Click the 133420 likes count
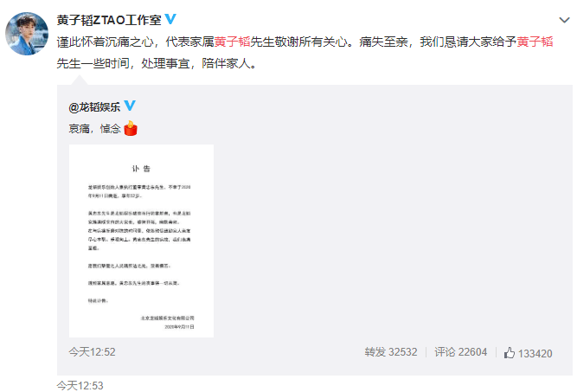 535,353
